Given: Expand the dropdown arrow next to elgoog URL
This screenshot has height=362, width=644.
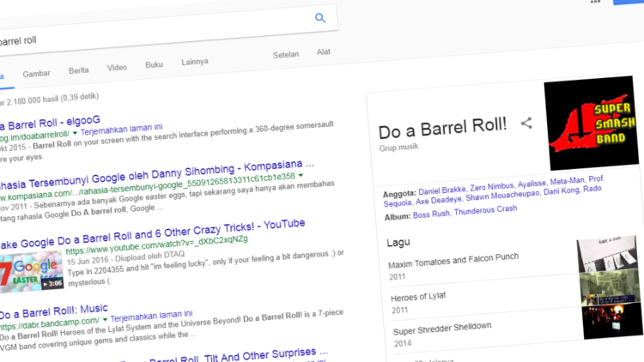Looking at the screenshot, I should (x=75, y=133).
